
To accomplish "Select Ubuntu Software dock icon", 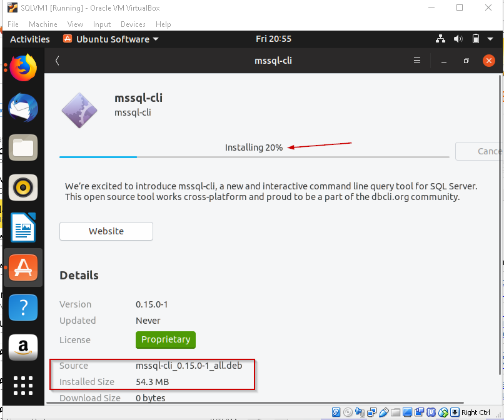I will coord(23,267).
